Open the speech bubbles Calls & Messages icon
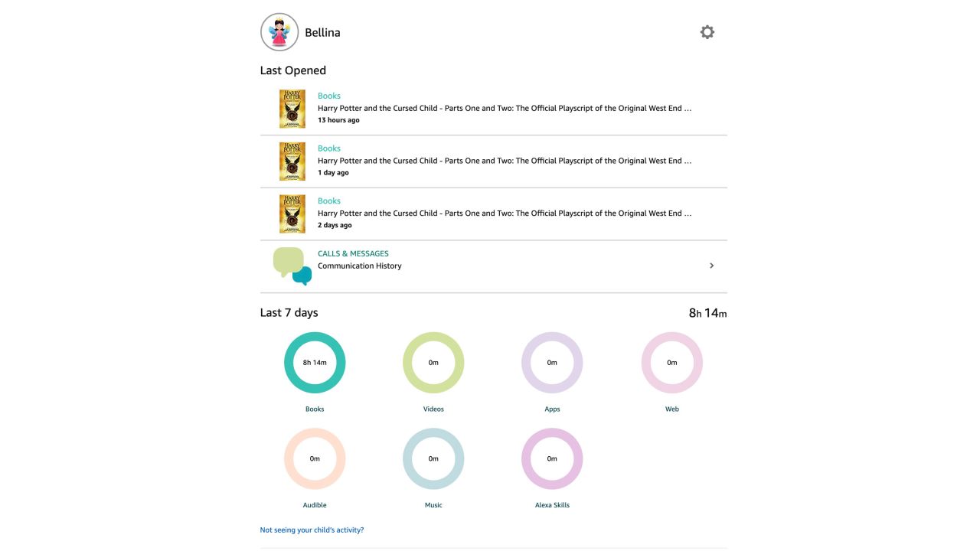Image resolution: width=980 pixels, height=551 pixels. point(292,266)
